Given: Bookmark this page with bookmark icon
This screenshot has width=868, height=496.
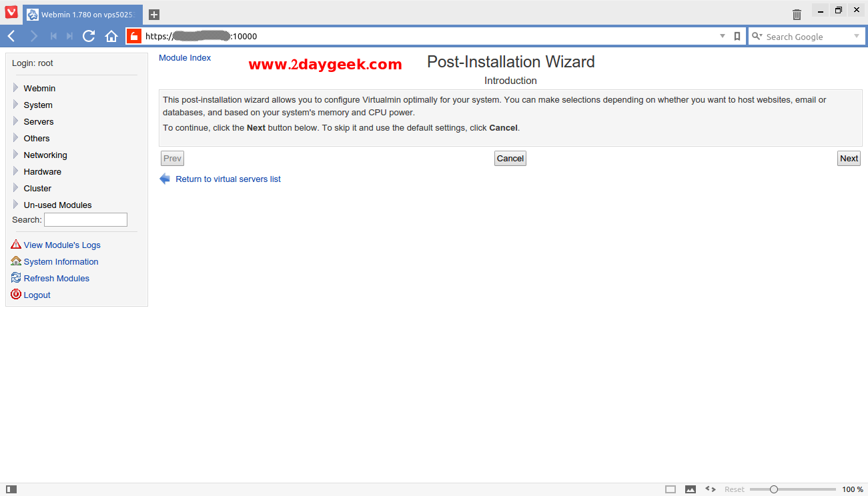Looking at the screenshot, I should [737, 37].
